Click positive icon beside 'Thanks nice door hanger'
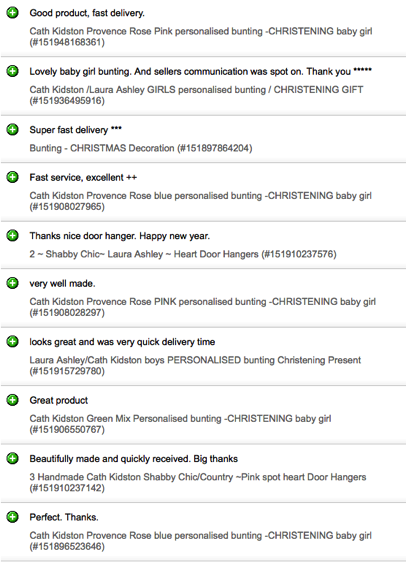Screen dimensions: 406x563 click(x=13, y=236)
